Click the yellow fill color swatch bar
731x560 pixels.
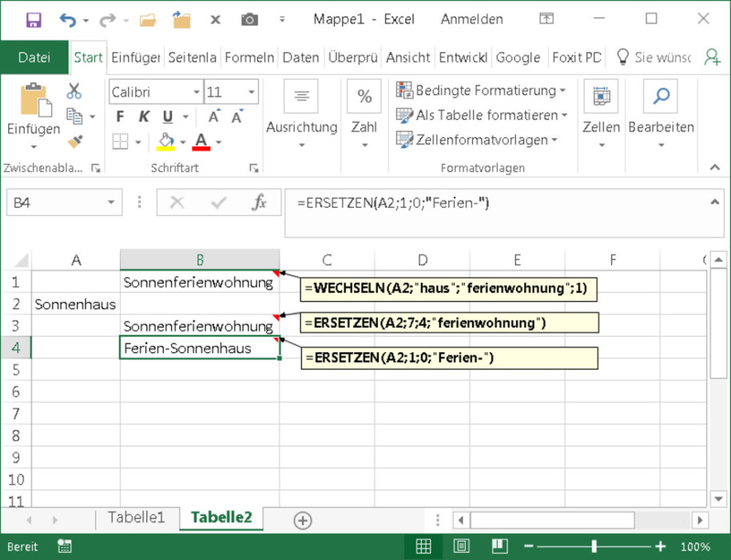[165, 149]
